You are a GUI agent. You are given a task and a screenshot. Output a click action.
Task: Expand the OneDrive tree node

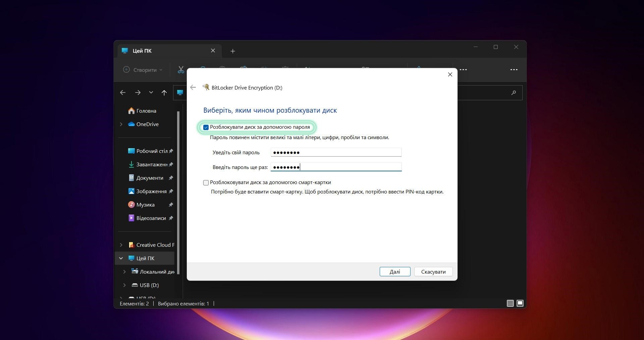(x=121, y=124)
